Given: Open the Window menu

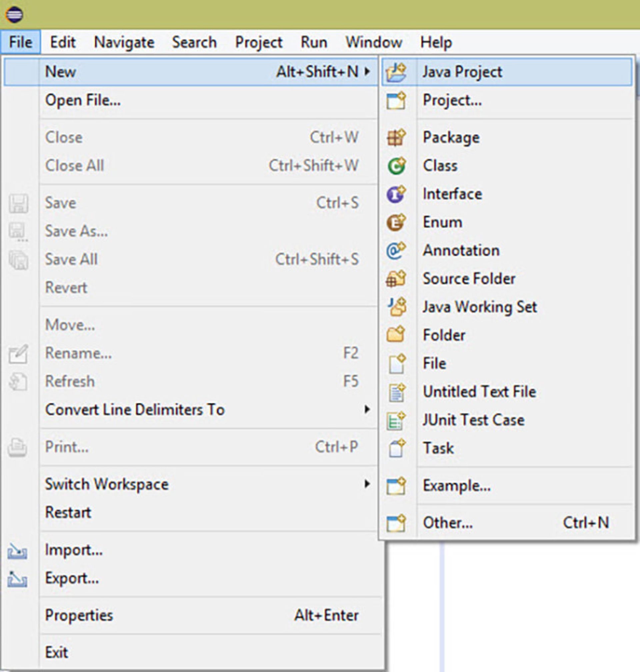Looking at the screenshot, I should [x=374, y=42].
